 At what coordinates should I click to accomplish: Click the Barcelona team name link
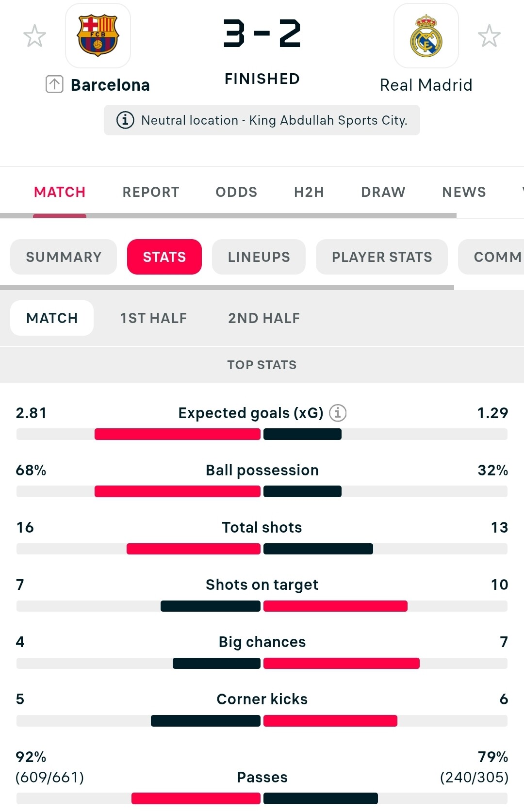pyautogui.click(x=110, y=85)
